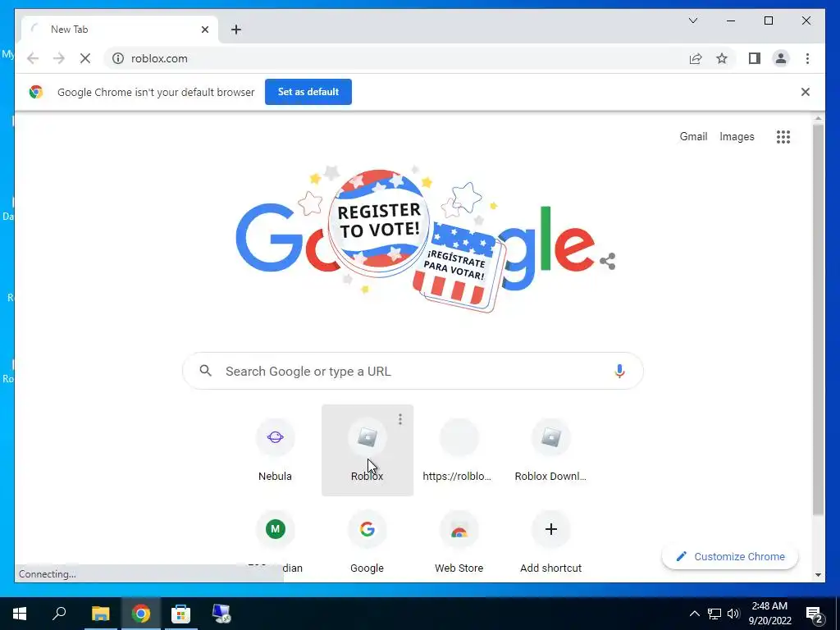
Task: Open the Google apps grid
Action: click(783, 137)
